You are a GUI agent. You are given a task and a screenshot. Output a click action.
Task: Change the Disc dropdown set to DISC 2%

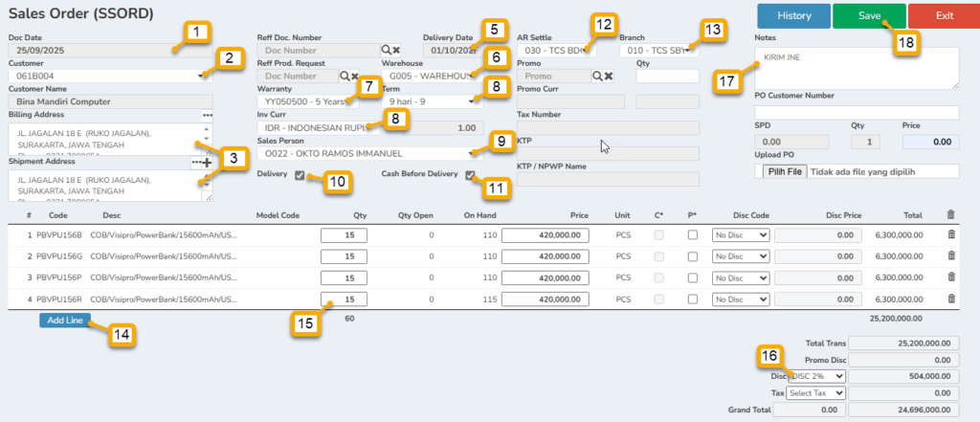814,377
